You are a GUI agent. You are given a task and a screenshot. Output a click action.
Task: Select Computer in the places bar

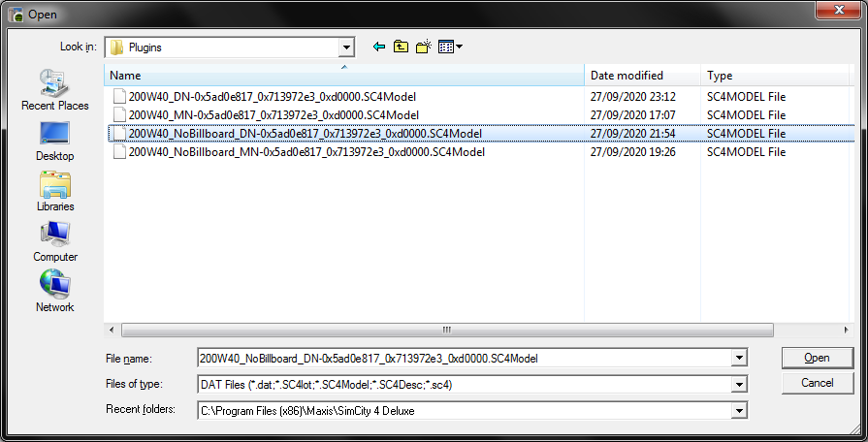[x=55, y=241]
